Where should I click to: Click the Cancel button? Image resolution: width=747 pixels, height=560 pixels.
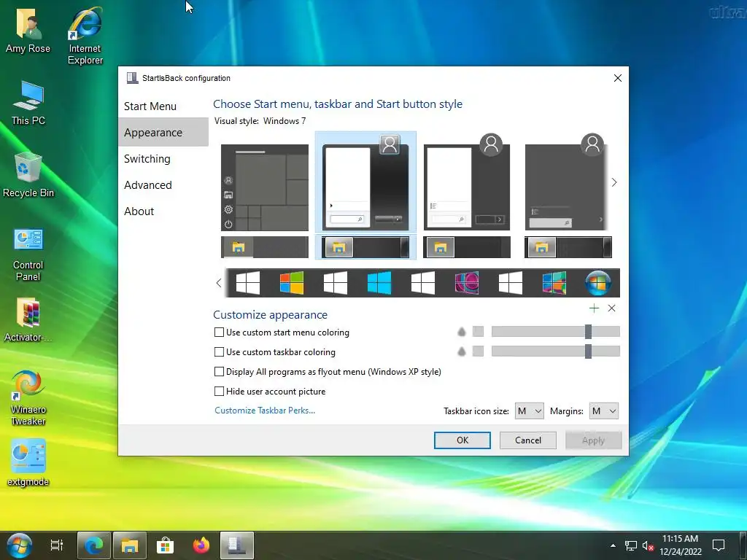coord(528,440)
